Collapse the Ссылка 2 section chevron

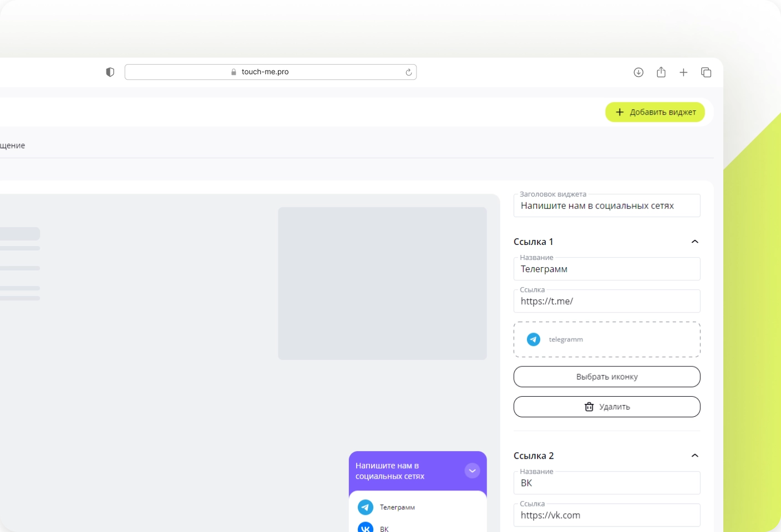pos(695,456)
